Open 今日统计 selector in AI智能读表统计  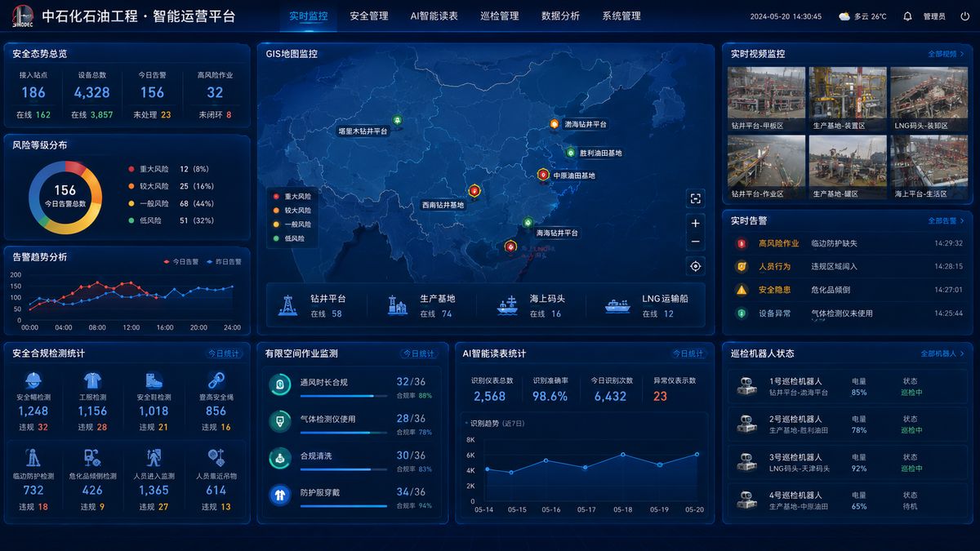pos(689,353)
